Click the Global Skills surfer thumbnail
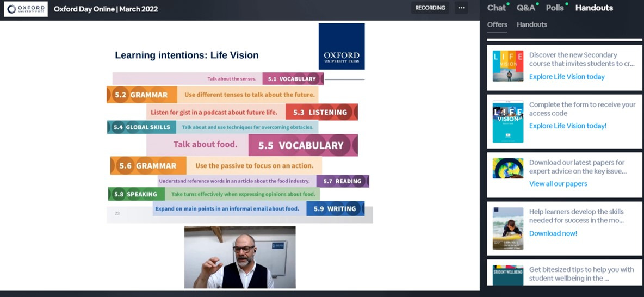644x297 pixels. (508, 228)
